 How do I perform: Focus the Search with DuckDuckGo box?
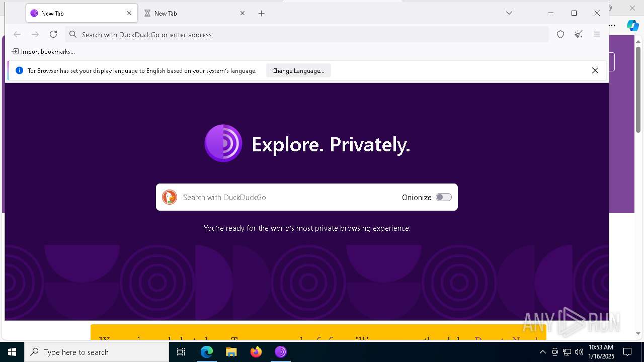tap(307, 197)
